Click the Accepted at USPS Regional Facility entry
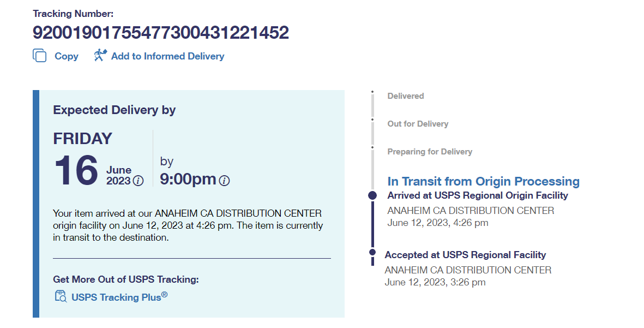 (x=465, y=255)
